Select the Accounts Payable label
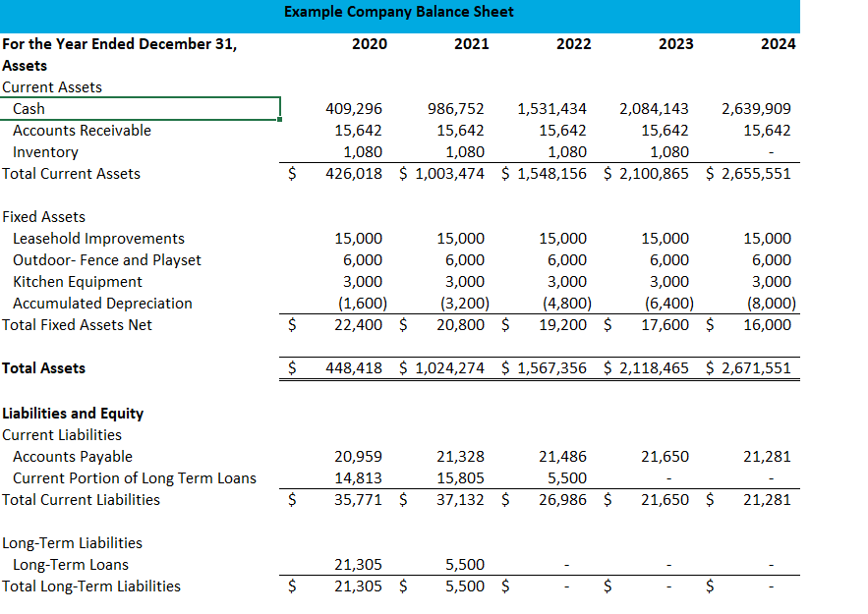 73,457
